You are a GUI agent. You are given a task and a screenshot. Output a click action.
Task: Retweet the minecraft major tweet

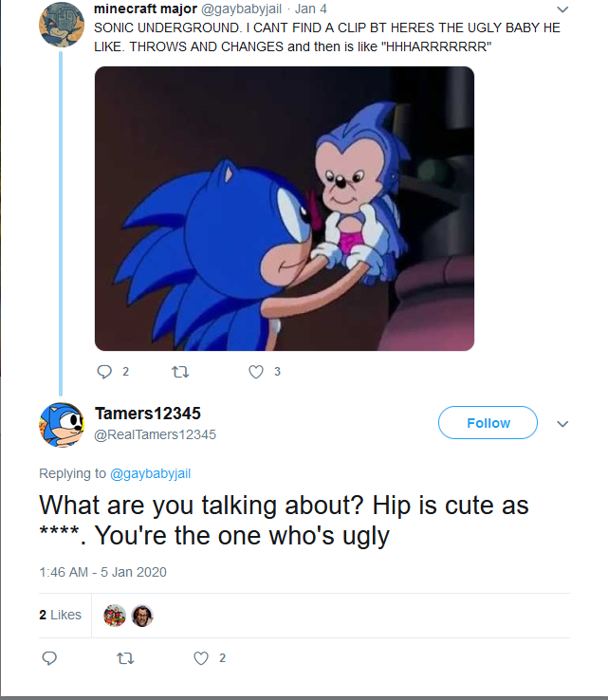click(x=177, y=372)
